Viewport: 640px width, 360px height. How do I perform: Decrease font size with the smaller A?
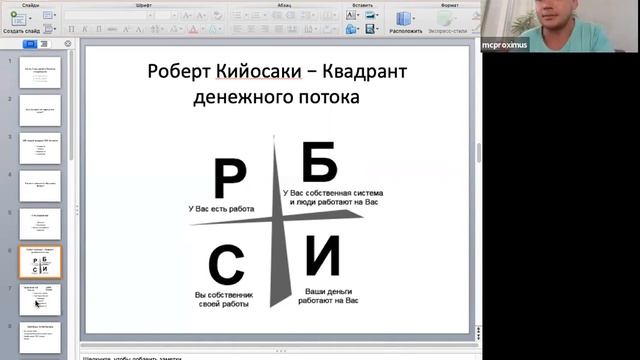point(201,16)
